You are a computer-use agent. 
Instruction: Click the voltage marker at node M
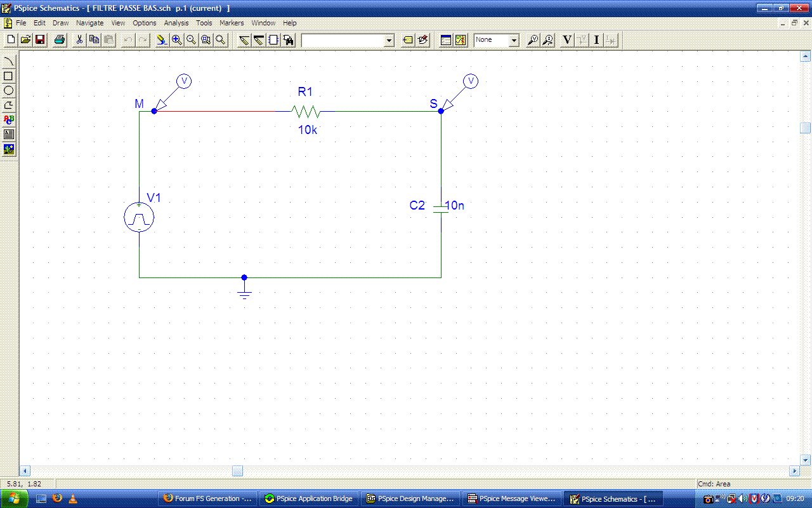point(183,81)
